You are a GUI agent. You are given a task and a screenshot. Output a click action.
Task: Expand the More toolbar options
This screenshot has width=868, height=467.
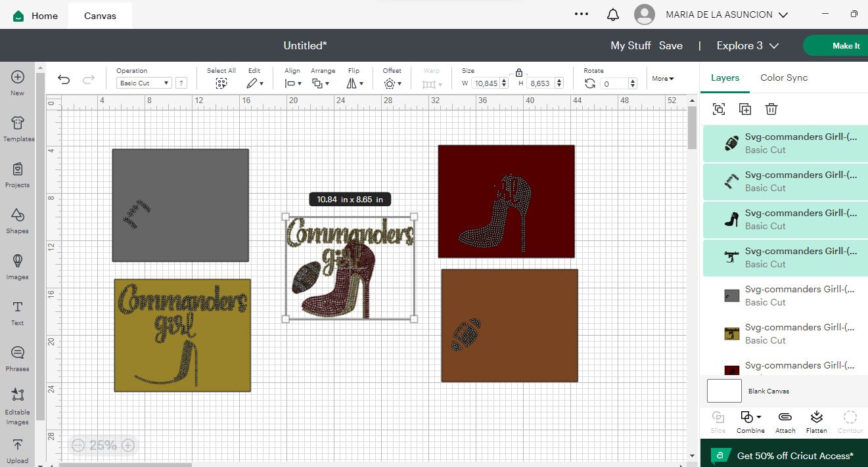pyautogui.click(x=662, y=79)
